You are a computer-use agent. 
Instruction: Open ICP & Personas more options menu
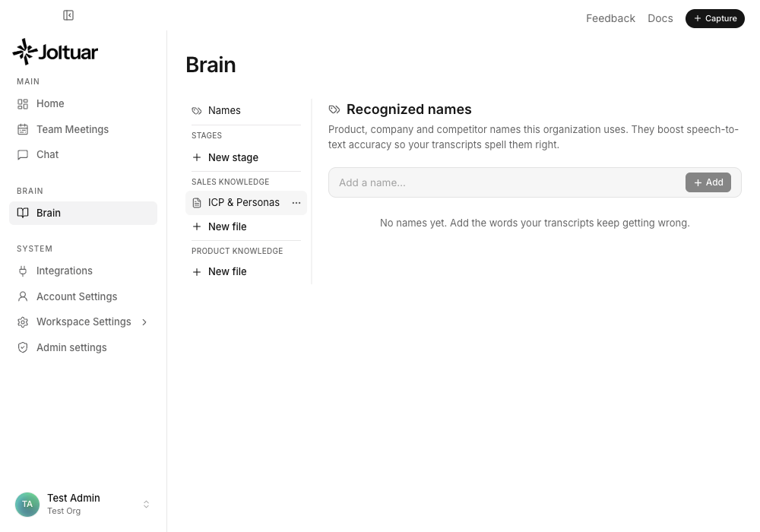(x=296, y=203)
